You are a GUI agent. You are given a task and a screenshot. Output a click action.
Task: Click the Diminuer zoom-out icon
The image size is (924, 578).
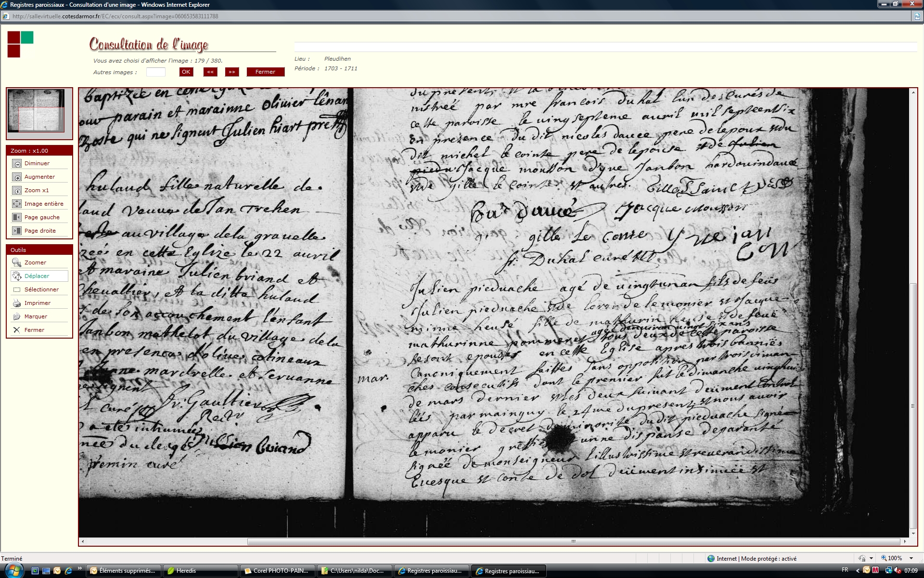[x=17, y=164]
